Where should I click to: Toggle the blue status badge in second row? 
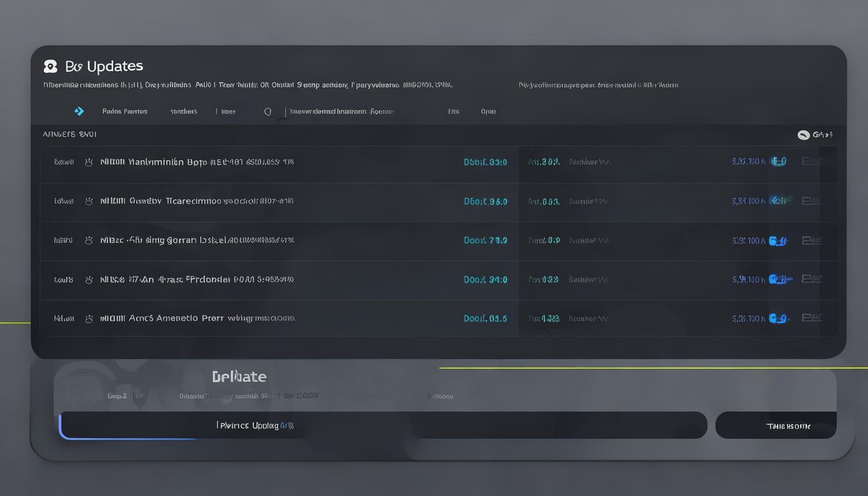(780, 201)
